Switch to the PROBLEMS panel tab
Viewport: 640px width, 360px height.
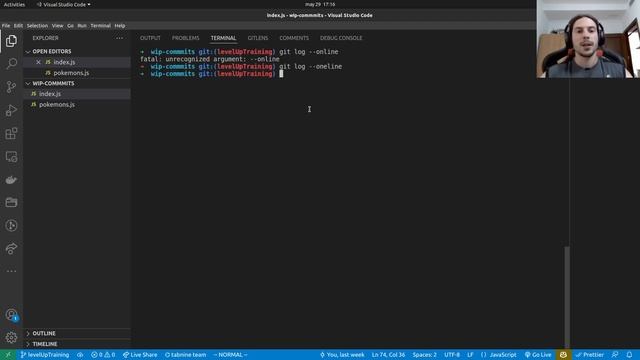185,38
